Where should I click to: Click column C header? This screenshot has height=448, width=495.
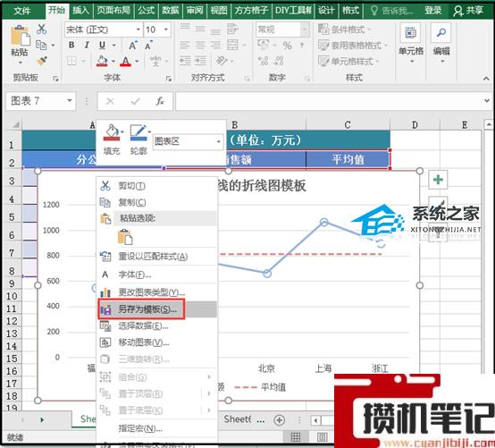[x=348, y=125]
